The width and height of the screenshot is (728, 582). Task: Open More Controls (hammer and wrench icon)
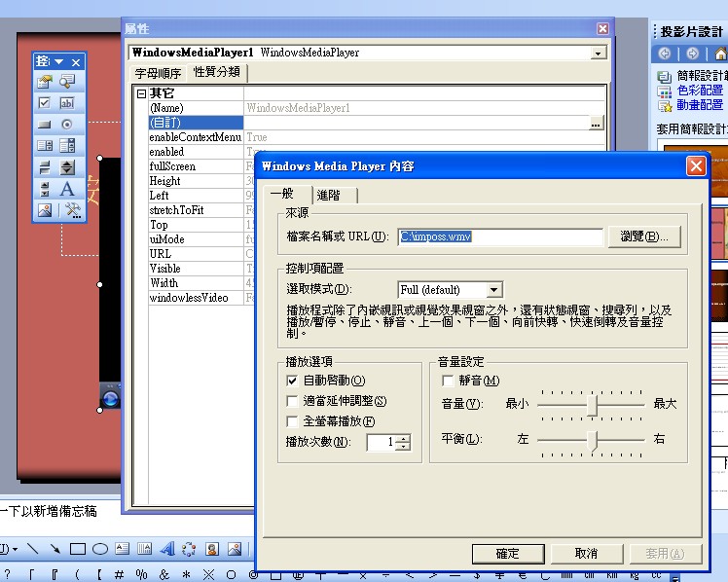(70, 209)
